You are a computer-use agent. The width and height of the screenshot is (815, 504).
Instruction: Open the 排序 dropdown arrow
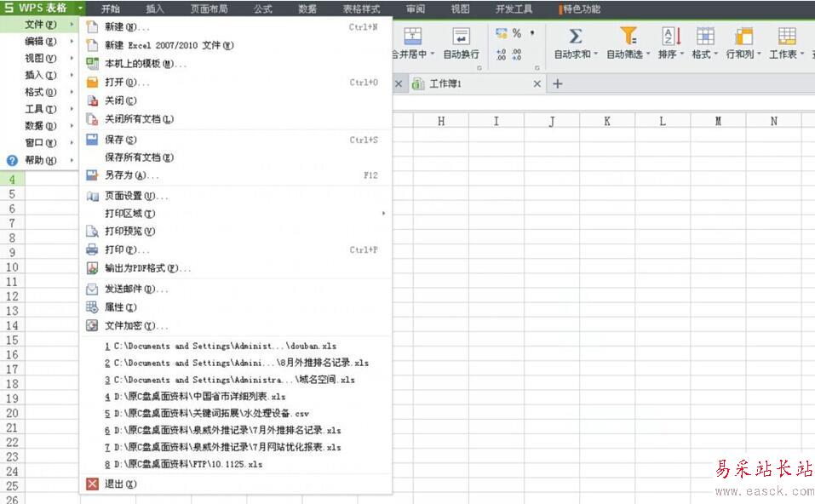click(682, 54)
